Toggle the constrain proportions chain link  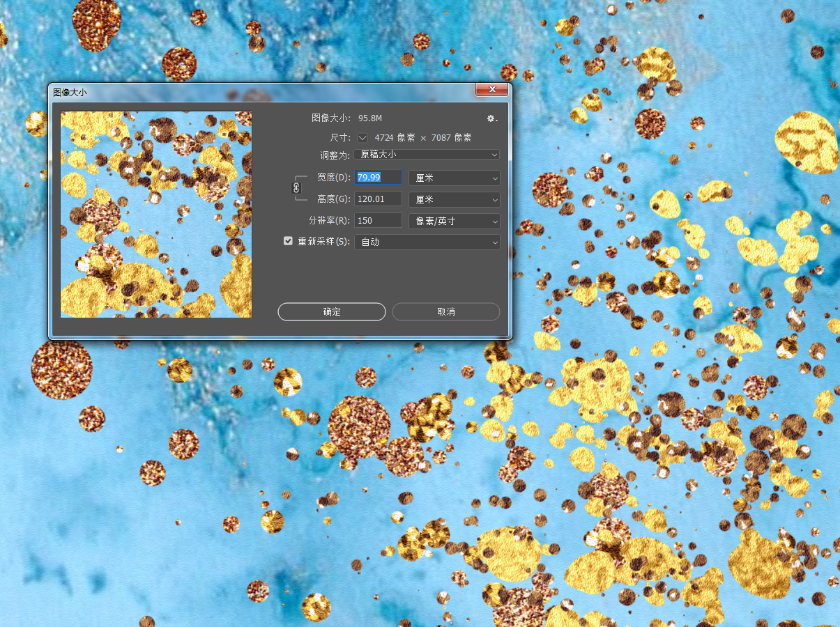coord(296,188)
